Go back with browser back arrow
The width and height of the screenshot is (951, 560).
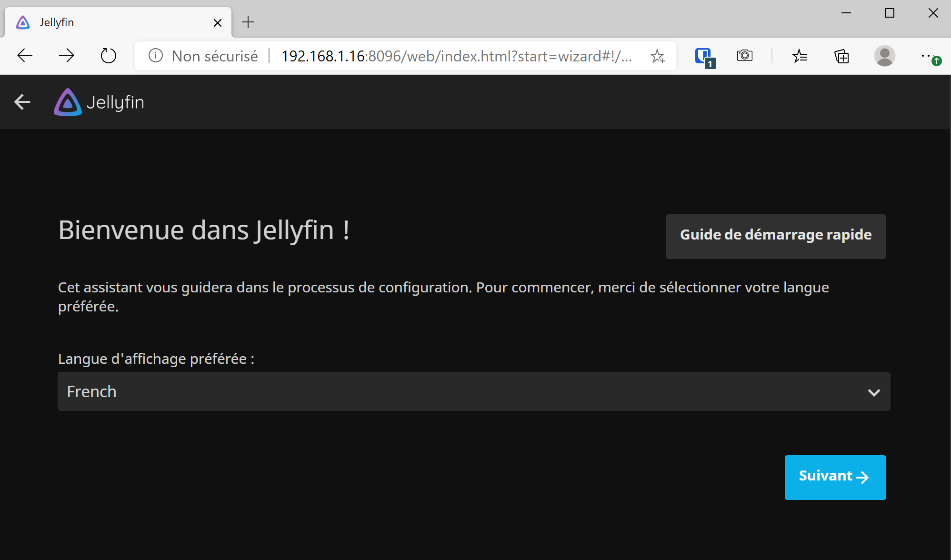click(x=25, y=56)
